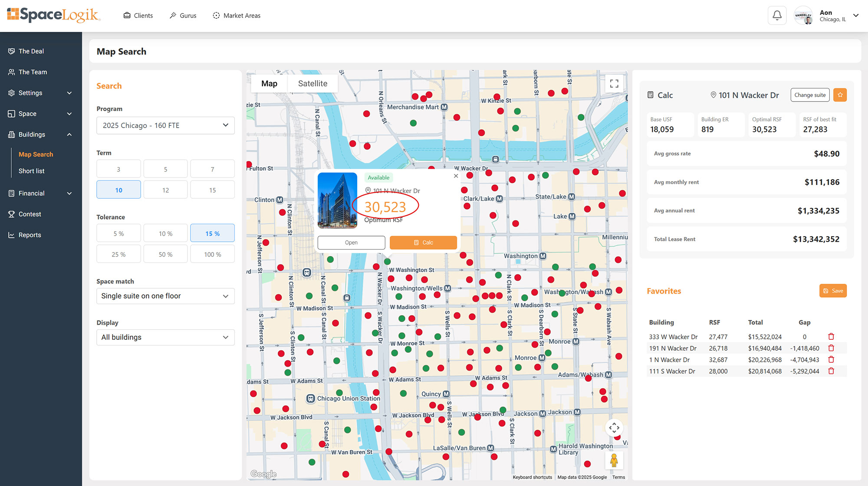Screen dimensions: 868x486
Task: Toggle fullscreen map view icon
Action: 614,83
